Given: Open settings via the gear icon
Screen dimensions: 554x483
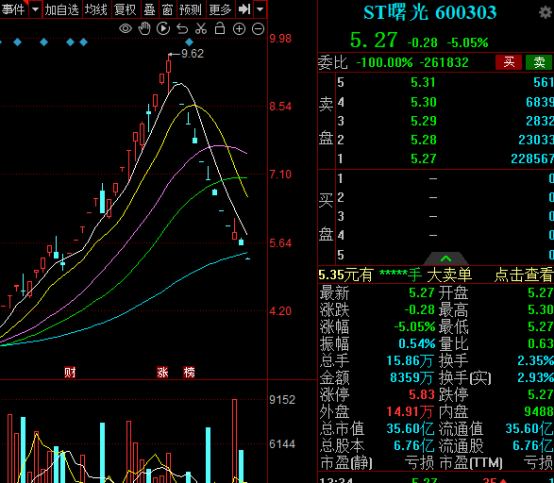Looking at the screenshot, I should coord(546,13).
